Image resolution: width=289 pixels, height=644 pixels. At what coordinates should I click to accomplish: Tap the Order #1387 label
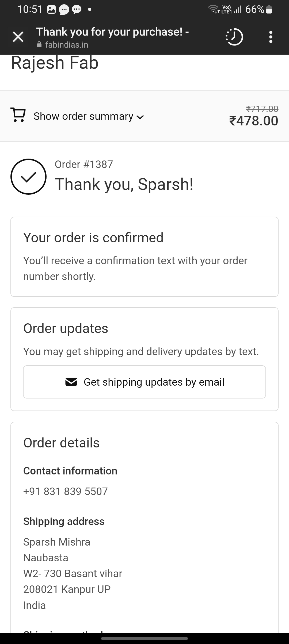point(84,164)
